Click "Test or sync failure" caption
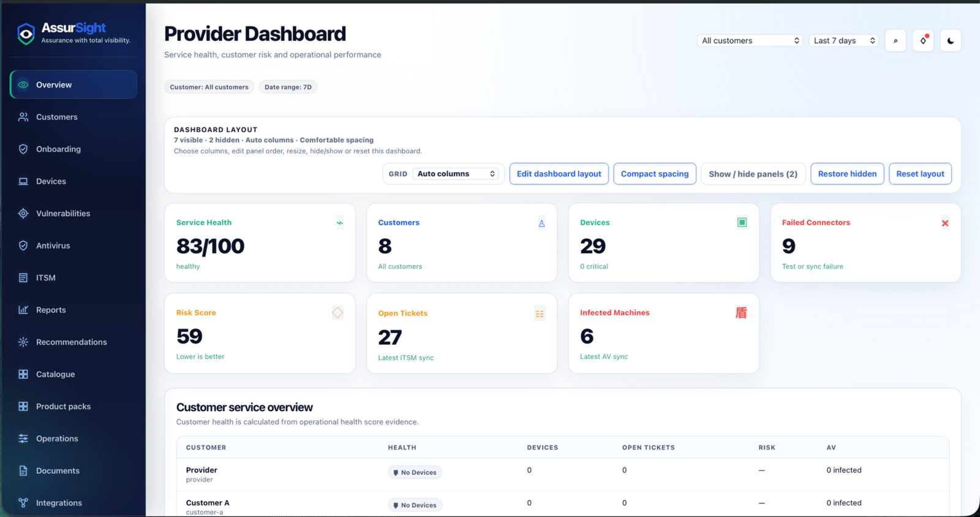This screenshot has height=517, width=980. tap(812, 266)
